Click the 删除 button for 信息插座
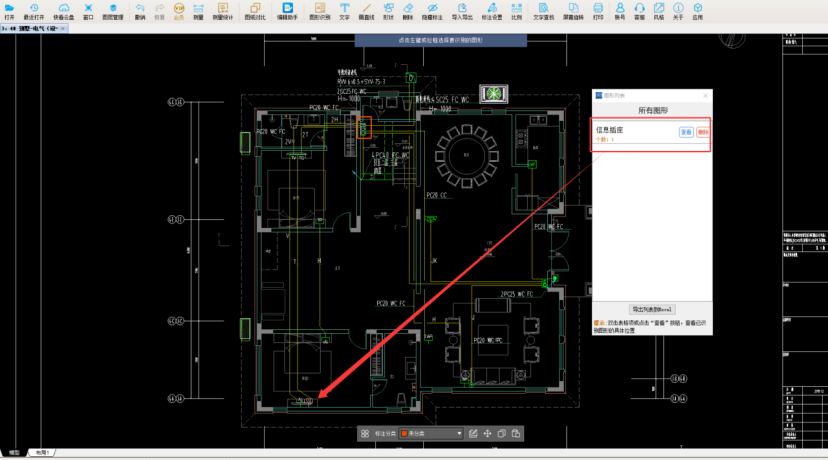The image size is (828, 460). point(702,132)
